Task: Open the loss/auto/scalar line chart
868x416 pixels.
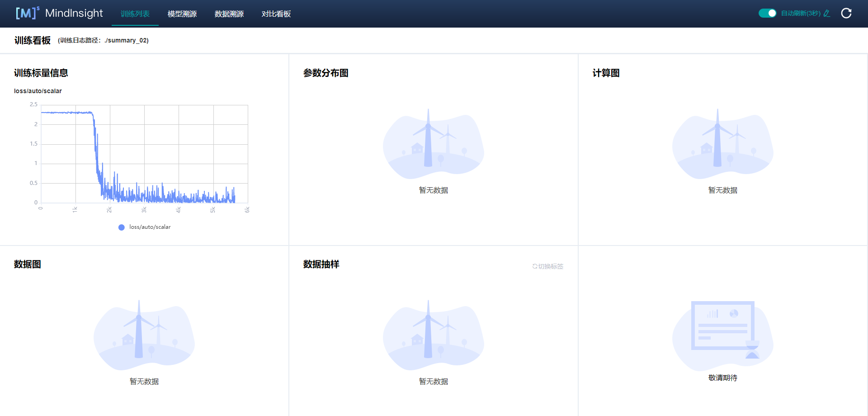Action: (x=144, y=154)
